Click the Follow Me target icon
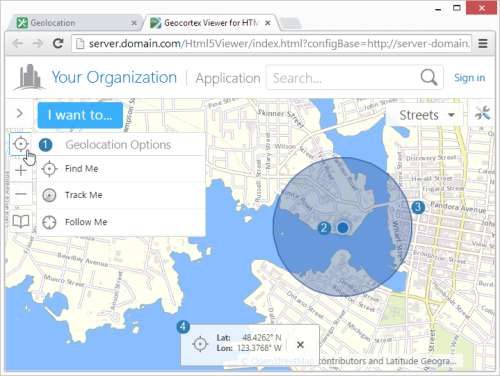500x376 pixels. pyautogui.click(x=49, y=222)
